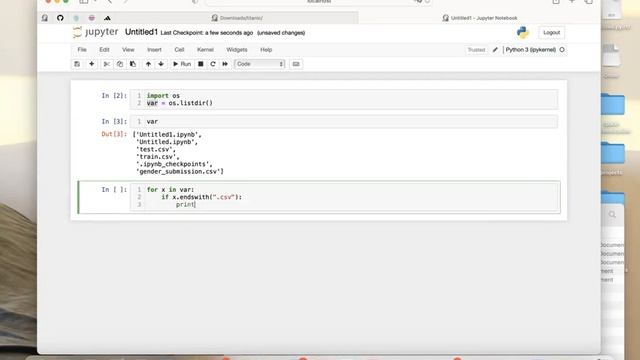Move selected cell down arrow
Screen dimensions: 640x360
click(161, 64)
